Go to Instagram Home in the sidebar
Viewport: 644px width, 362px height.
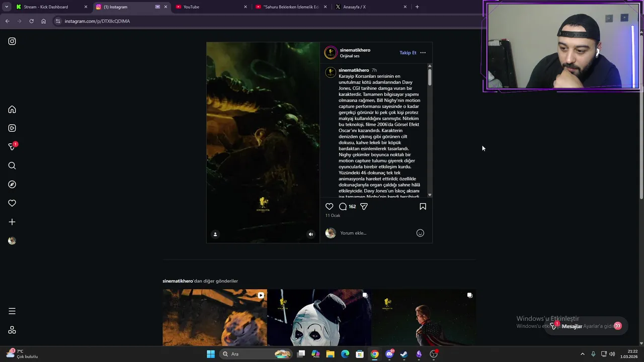12,110
